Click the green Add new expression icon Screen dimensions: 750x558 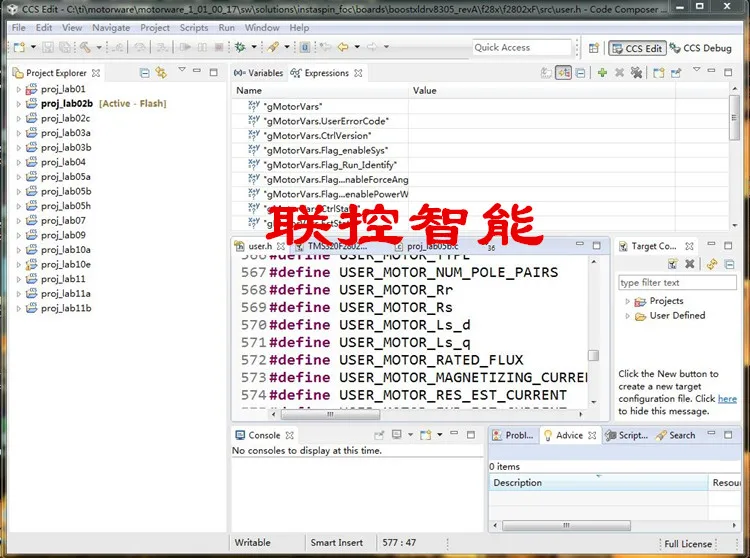[602, 73]
